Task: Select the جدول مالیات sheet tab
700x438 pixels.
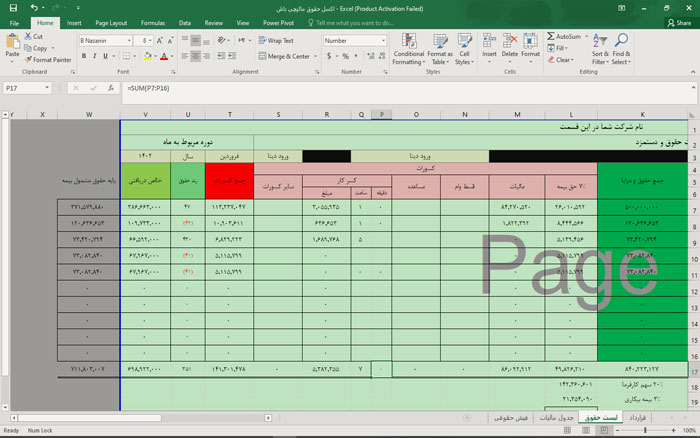Action: (556, 417)
